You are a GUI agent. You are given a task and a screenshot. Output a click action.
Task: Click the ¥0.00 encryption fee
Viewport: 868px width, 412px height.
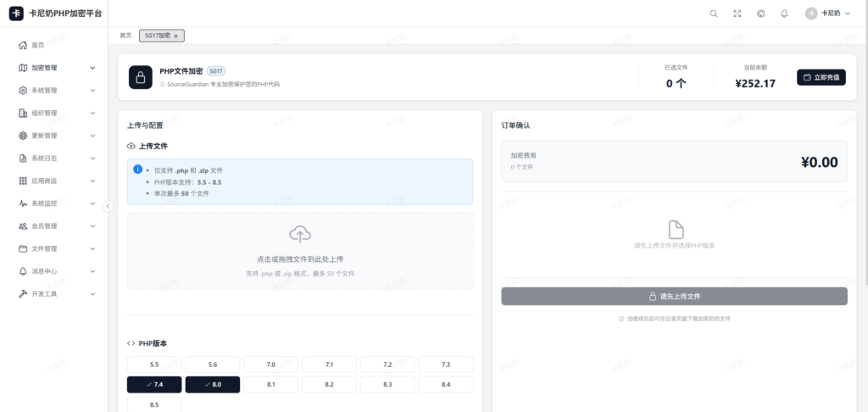tap(820, 162)
